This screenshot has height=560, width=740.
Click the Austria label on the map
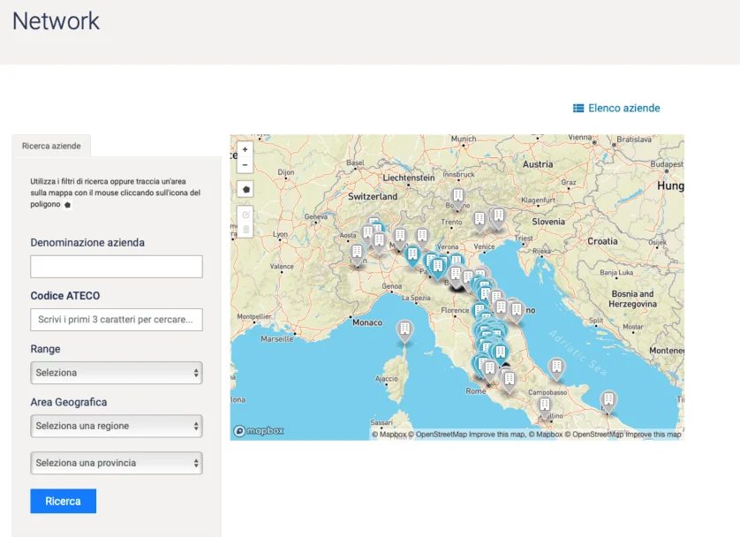[x=538, y=164]
